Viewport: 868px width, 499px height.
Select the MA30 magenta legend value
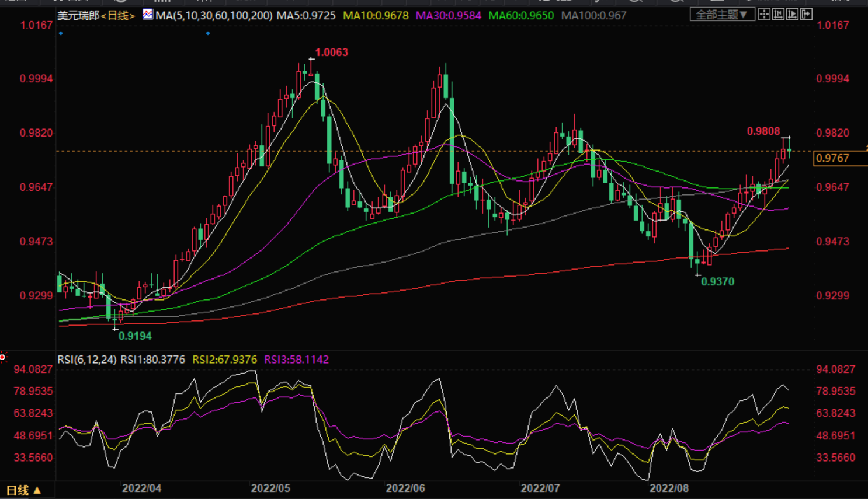click(x=448, y=16)
